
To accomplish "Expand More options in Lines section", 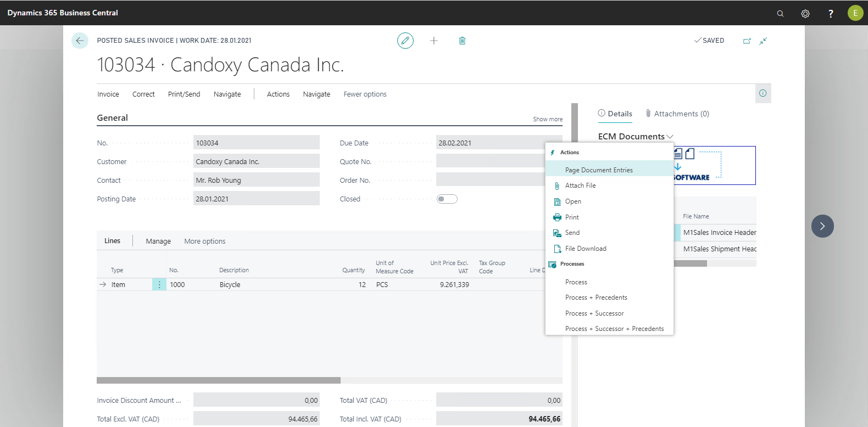I will (x=204, y=241).
